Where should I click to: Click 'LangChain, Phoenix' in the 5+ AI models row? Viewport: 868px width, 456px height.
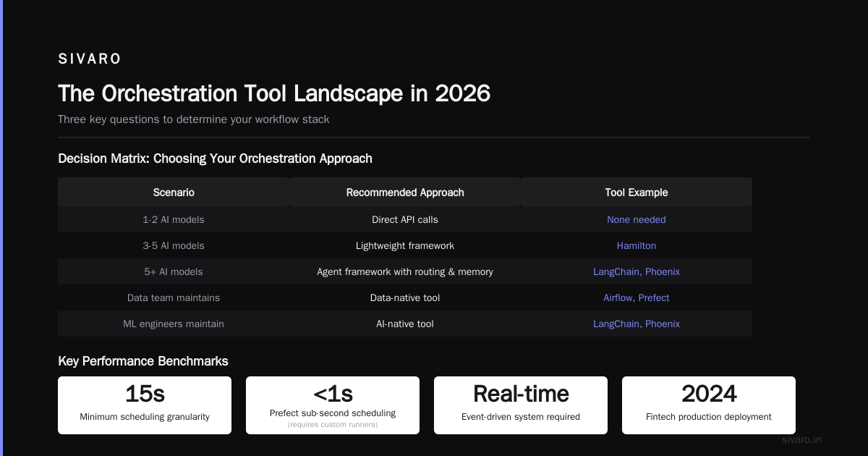637,271
